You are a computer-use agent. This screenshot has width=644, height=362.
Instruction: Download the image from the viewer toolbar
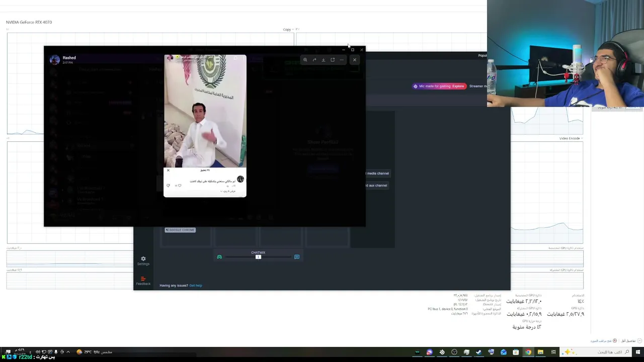pos(324,60)
